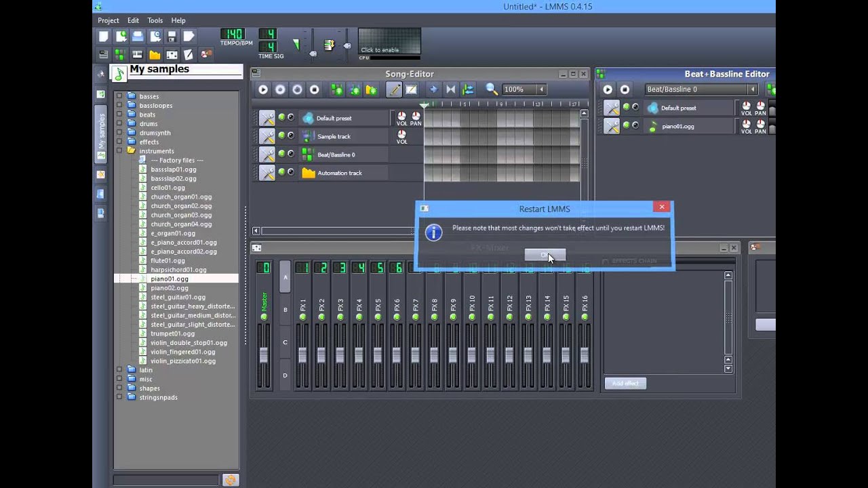Create a new project with the toolbar icon
This screenshot has width=868, height=488.
pos(104,37)
